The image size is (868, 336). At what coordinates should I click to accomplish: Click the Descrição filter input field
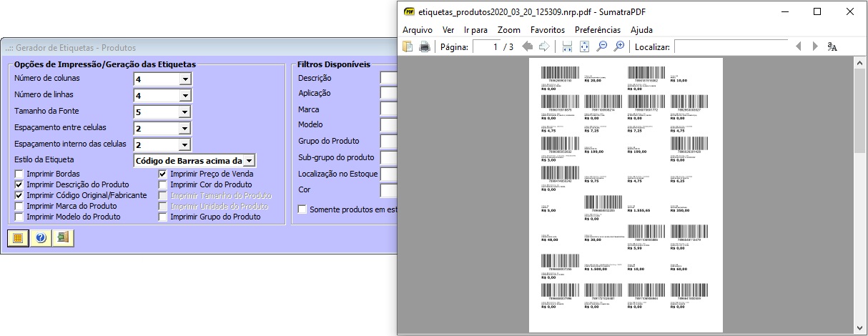388,78
